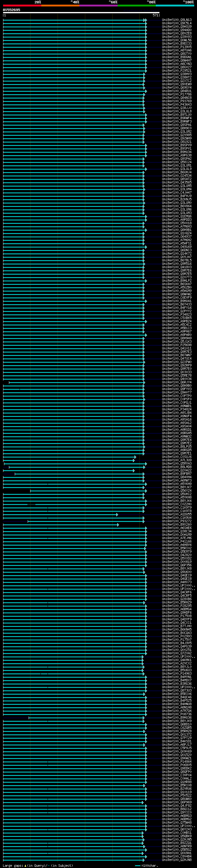Open hit UniRef100_Q56YZ4
Image resolution: width=197 pixels, height=868 pixels.
click(177, 491)
